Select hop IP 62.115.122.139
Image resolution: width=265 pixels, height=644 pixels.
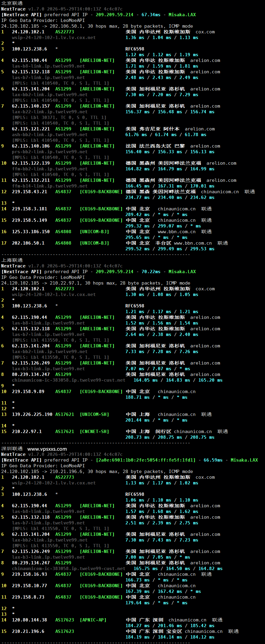pos(31,163)
